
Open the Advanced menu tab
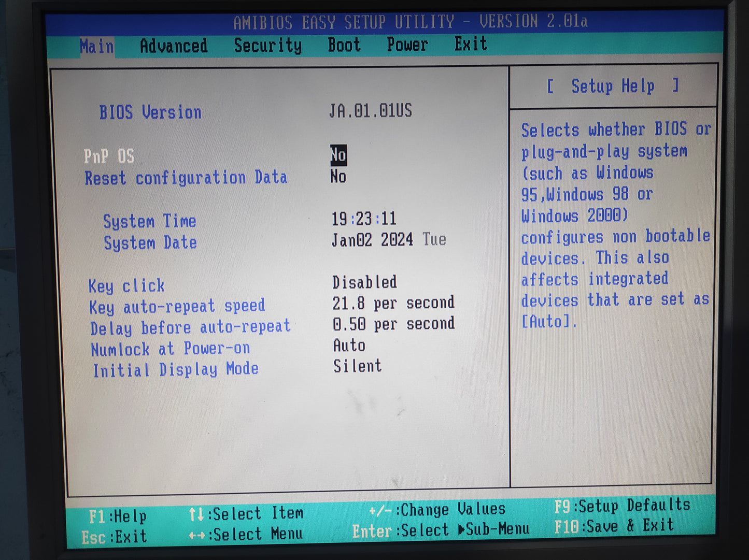pos(173,46)
